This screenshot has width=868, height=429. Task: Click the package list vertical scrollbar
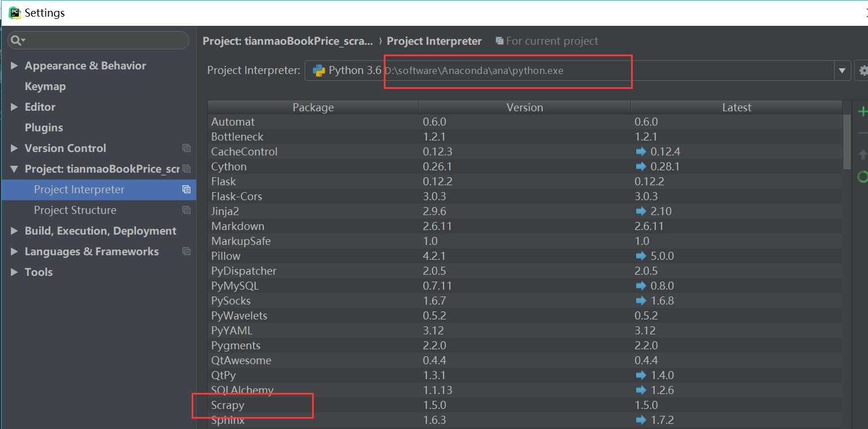point(847,141)
